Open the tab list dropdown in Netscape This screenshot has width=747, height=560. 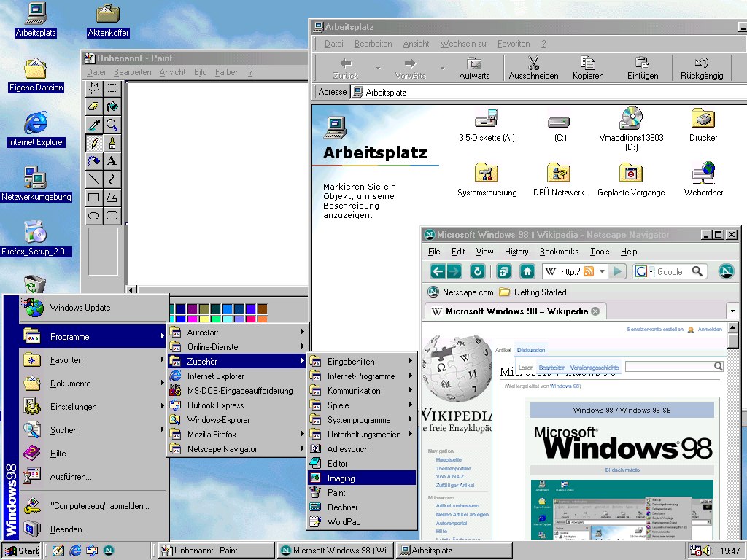(x=733, y=309)
